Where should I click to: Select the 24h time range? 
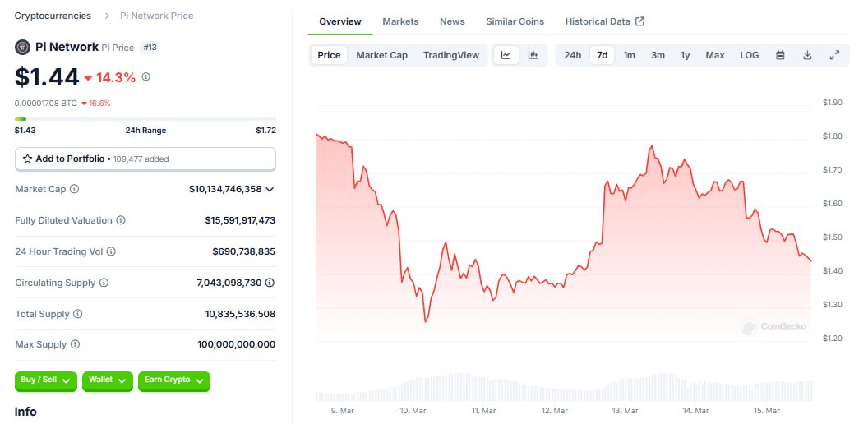point(572,55)
